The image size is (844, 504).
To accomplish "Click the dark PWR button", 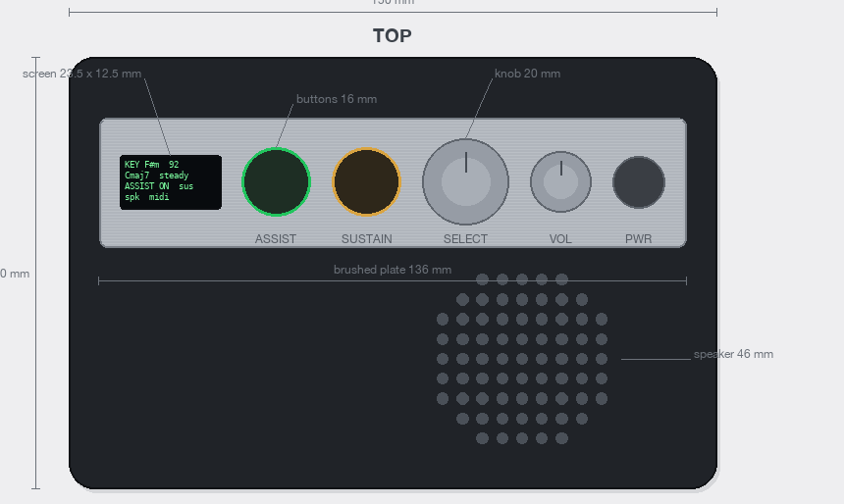I will (x=639, y=182).
